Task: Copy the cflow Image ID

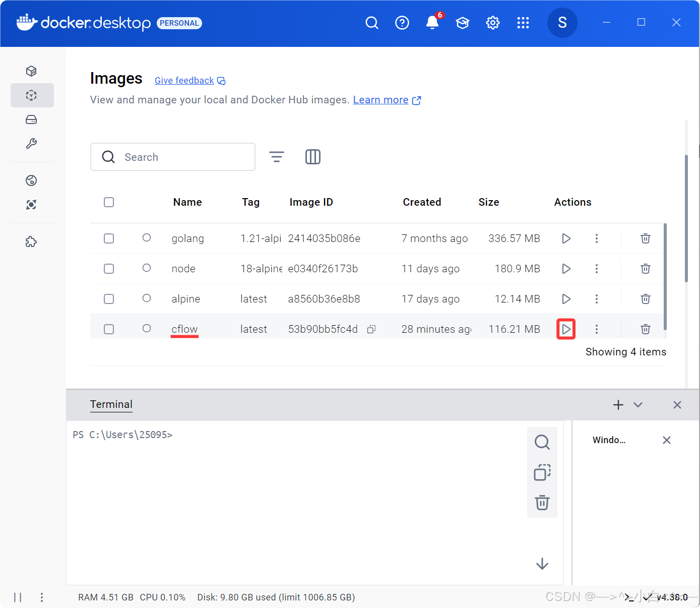Action: pyautogui.click(x=371, y=329)
